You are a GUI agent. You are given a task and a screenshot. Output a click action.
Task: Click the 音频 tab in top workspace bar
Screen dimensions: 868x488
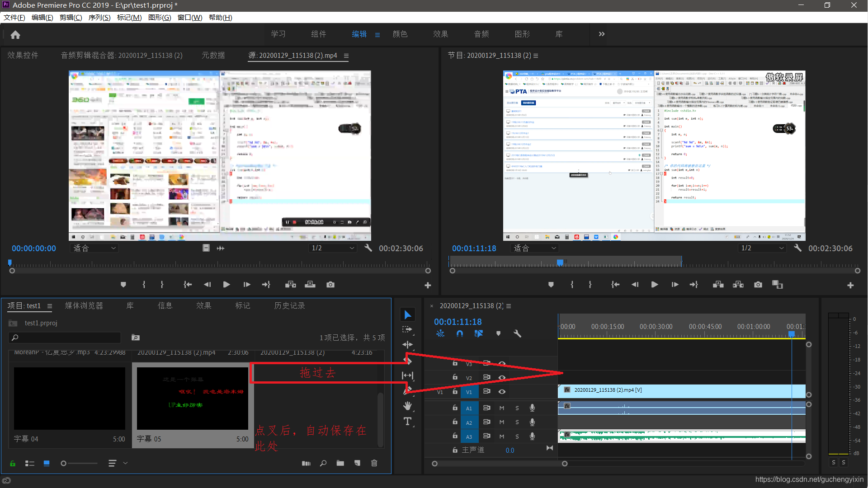tap(481, 34)
